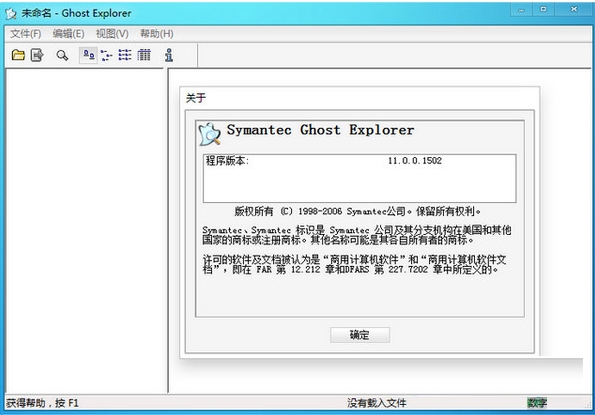This screenshot has width=595, height=415.
Task: Click the extract/export document toolbar icon
Action: pos(37,55)
